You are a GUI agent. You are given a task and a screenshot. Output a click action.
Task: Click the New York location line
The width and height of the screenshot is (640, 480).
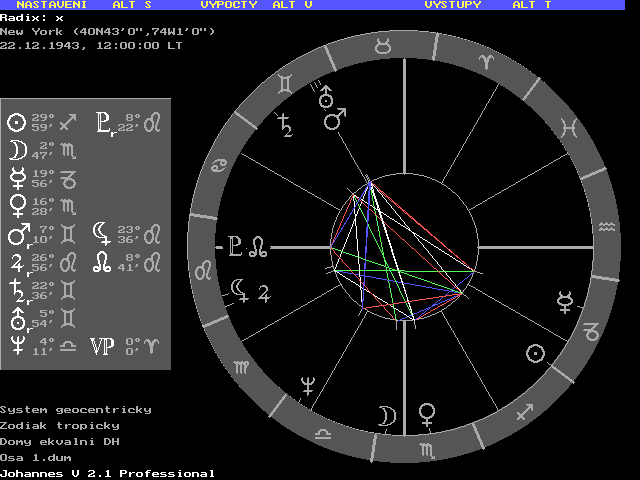tap(108, 31)
